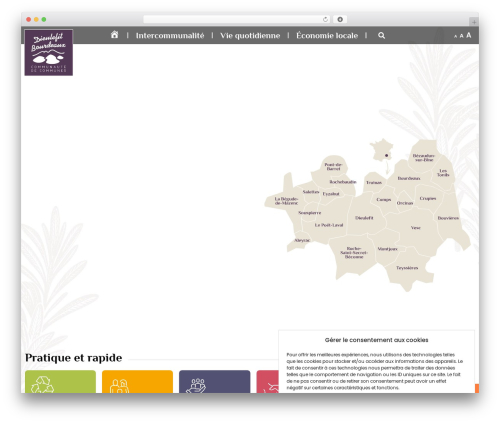Open the red tile
This screenshot has width=500, height=423.
[267, 381]
